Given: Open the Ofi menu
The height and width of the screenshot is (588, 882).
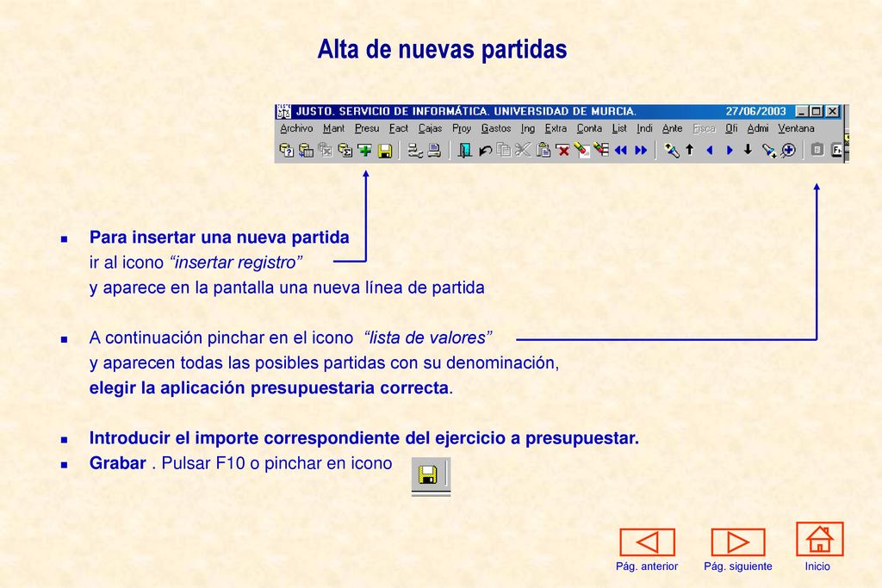Looking at the screenshot, I should 731,128.
